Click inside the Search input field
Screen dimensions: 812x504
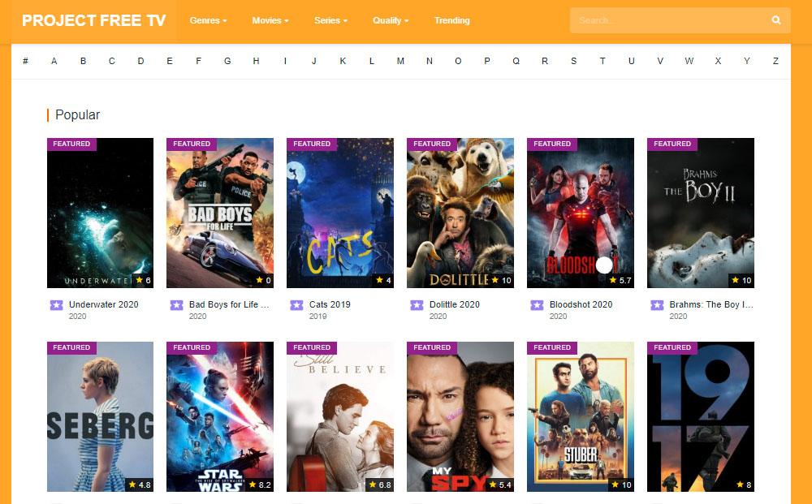click(666, 20)
